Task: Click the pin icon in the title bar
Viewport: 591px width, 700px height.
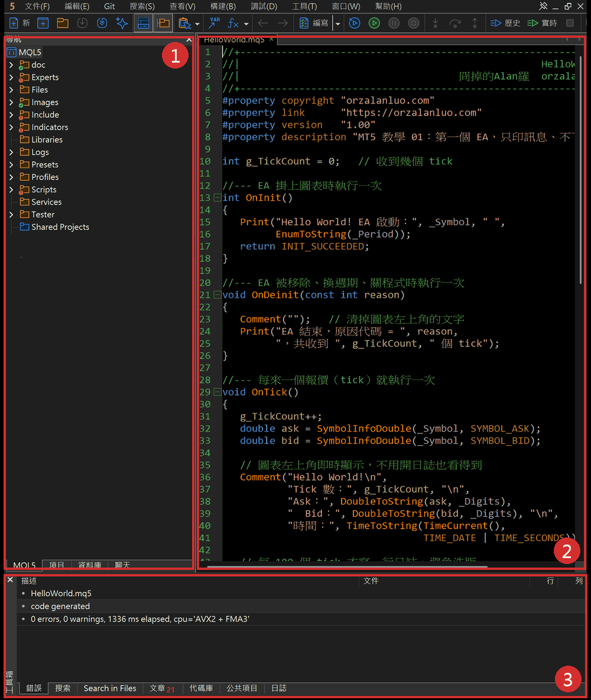Action: [543, 7]
